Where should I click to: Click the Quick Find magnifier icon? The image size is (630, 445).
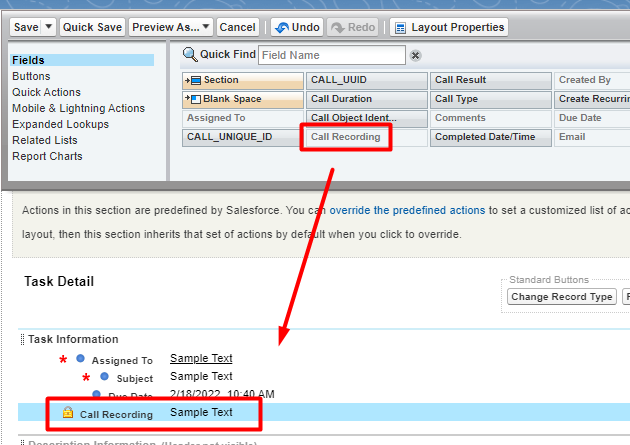[x=190, y=54]
